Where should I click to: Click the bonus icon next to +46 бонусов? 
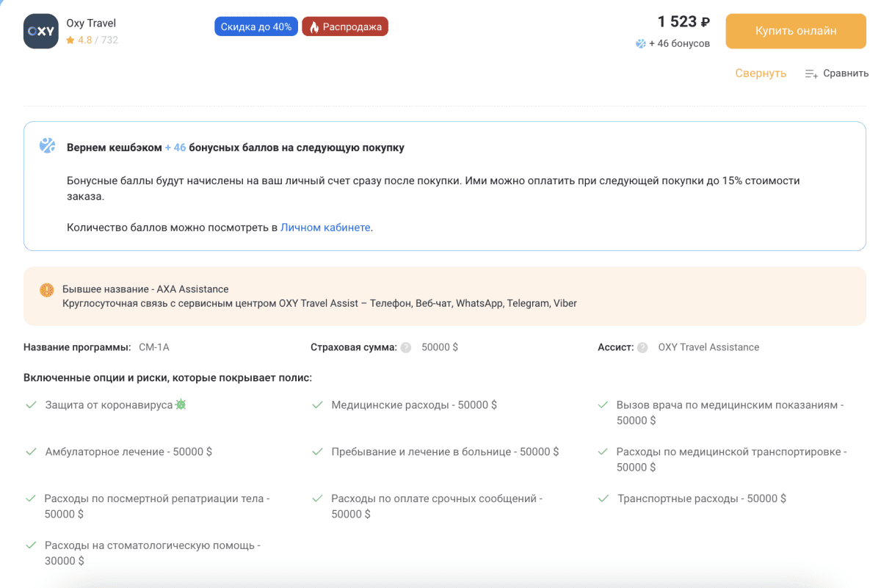pos(640,44)
